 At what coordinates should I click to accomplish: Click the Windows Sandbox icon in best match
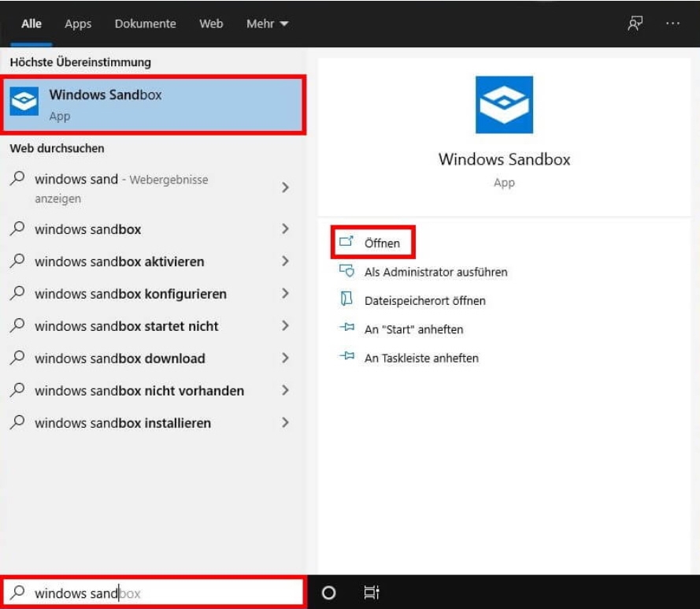point(24,102)
